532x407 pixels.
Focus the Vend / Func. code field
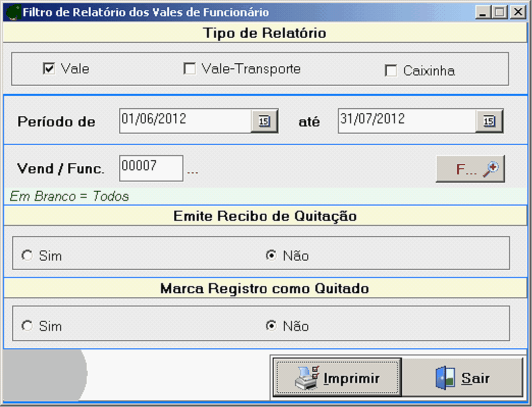[151, 168]
